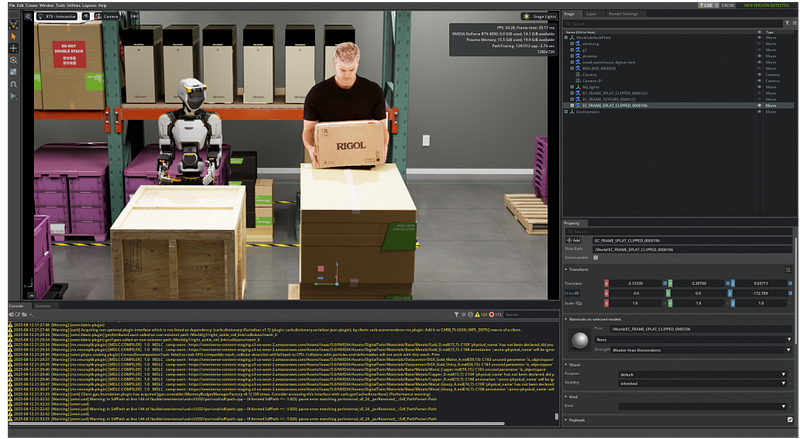Open the Tools menu
Image resolution: width=800 pixels, height=439 pixels.
point(61,5)
